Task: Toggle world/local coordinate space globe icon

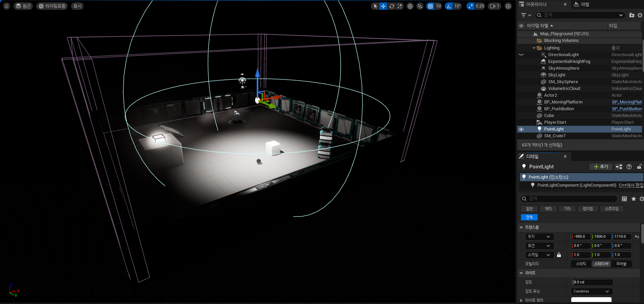Action: click(410, 6)
